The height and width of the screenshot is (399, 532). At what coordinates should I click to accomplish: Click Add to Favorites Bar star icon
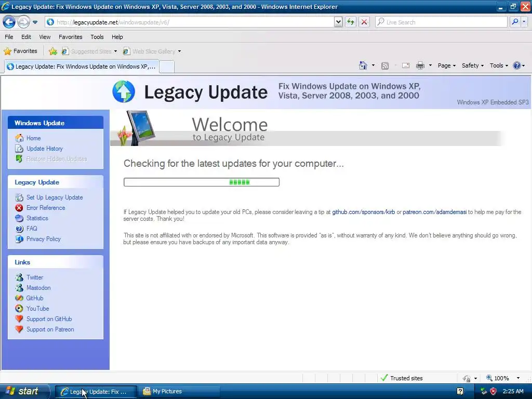point(53,51)
